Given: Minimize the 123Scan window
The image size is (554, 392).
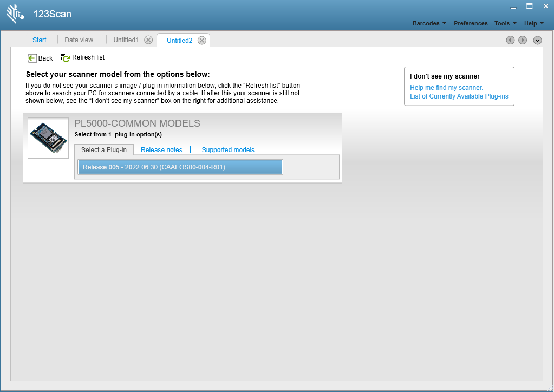Looking at the screenshot, I should pyautogui.click(x=513, y=6).
